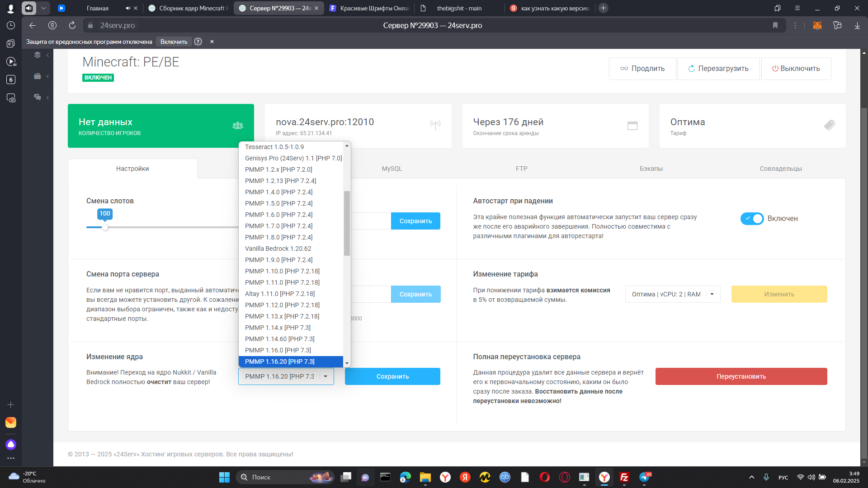Click the Alice assistant icon in the sidebar

tap(11, 445)
